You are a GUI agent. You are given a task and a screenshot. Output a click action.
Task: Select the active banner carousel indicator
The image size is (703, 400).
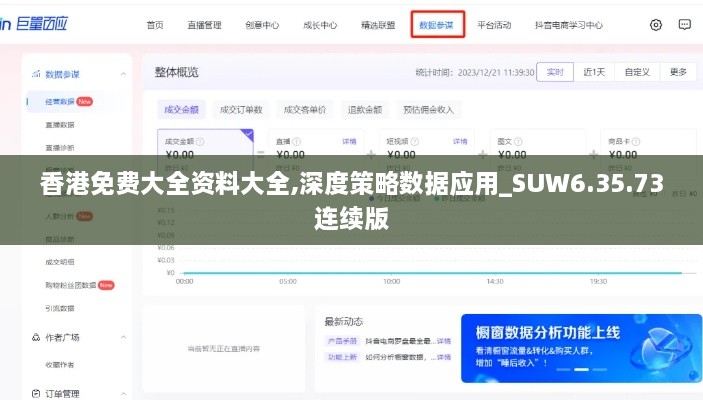coord(581,370)
